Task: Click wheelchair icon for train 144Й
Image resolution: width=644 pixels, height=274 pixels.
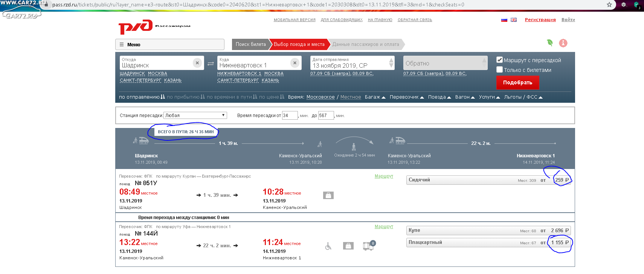Action: [x=328, y=246]
